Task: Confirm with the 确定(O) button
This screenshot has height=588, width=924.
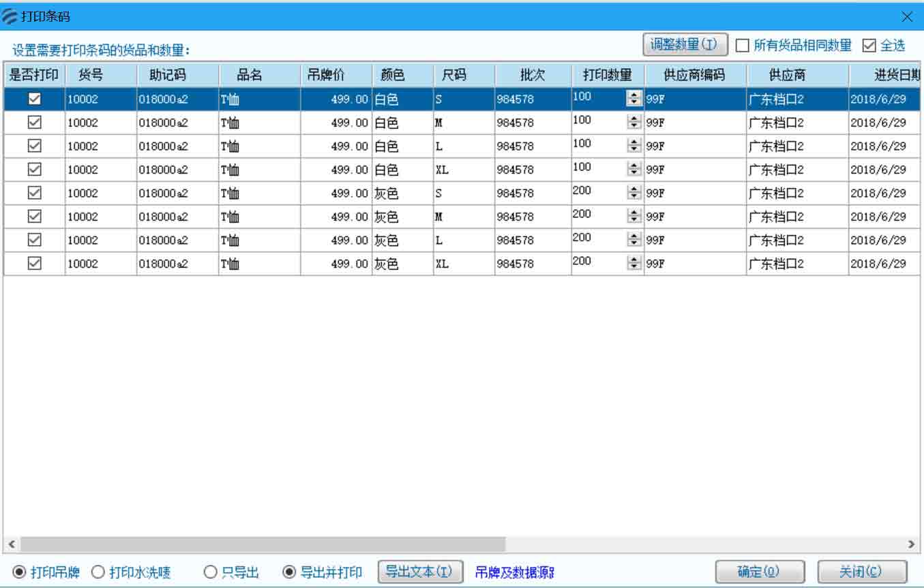Action: pyautogui.click(x=759, y=572)
